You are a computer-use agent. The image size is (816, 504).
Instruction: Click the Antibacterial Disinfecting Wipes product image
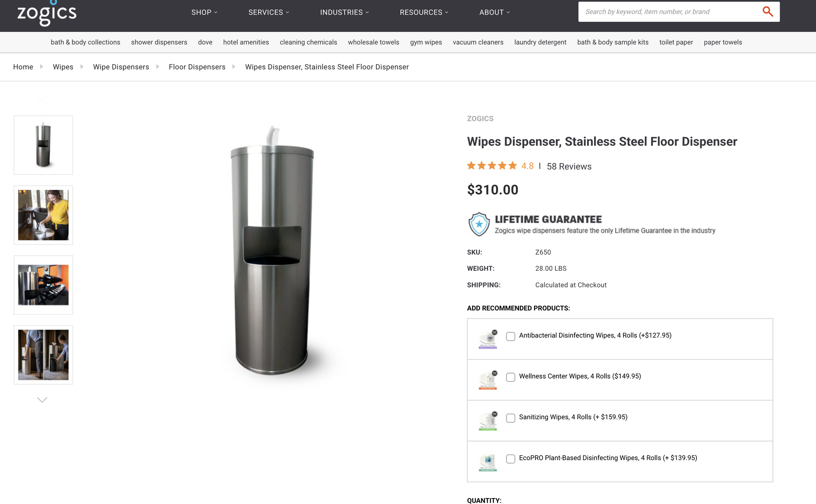pyautogui.click(x=488, y=339)
